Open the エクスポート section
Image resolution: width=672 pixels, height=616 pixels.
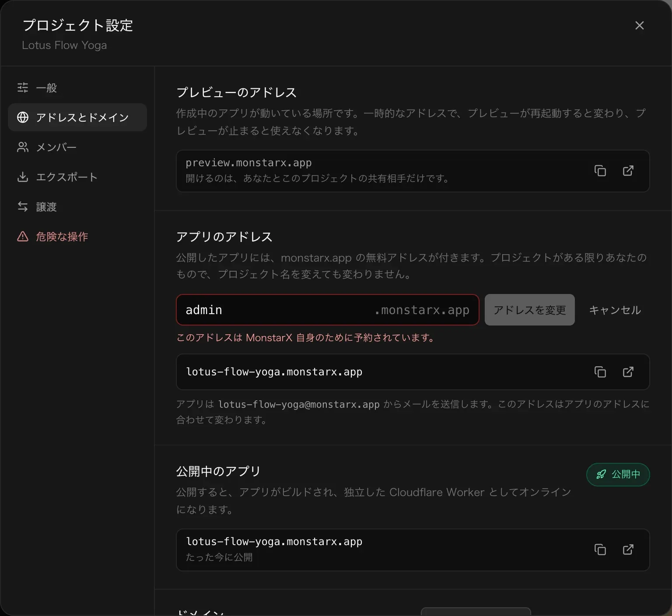(77, 177)
